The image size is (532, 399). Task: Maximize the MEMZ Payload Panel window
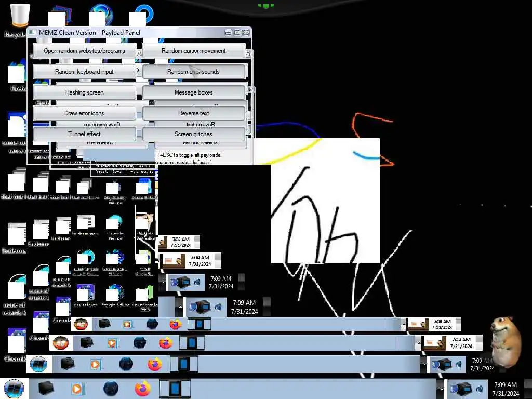237,33
